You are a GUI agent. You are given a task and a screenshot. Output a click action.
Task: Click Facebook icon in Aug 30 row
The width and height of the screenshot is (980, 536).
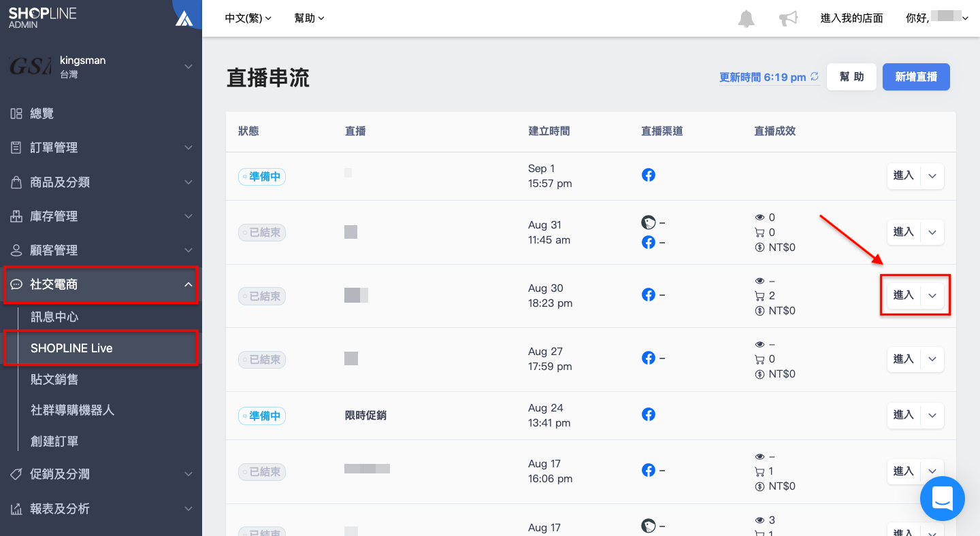[649, 295]
